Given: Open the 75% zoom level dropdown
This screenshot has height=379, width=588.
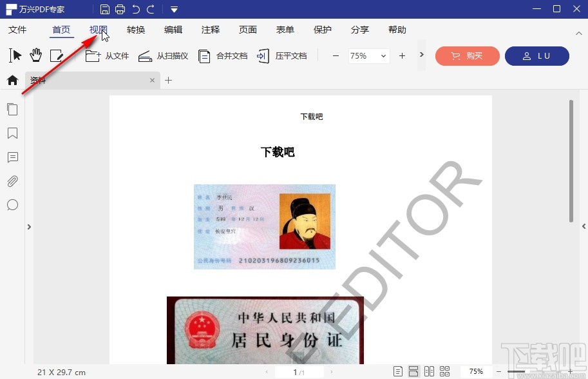Looking at the screenshot, I should (x=381, y=56).
